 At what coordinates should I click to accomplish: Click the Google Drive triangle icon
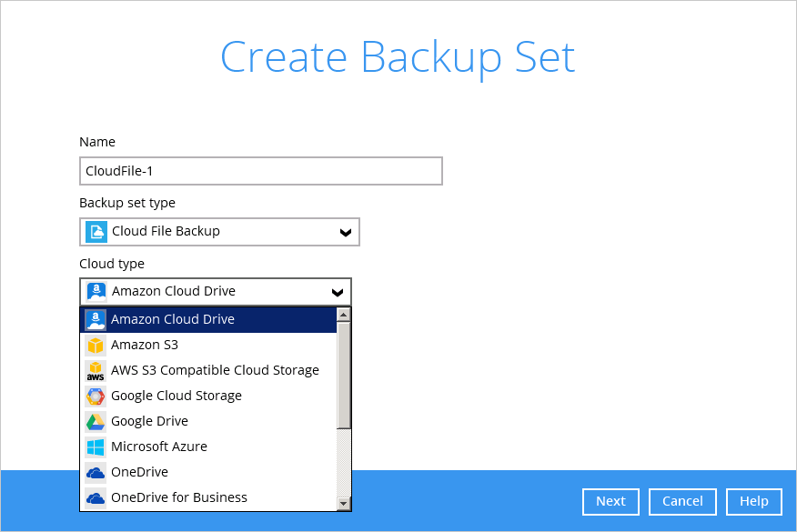[x=96, y=421]
